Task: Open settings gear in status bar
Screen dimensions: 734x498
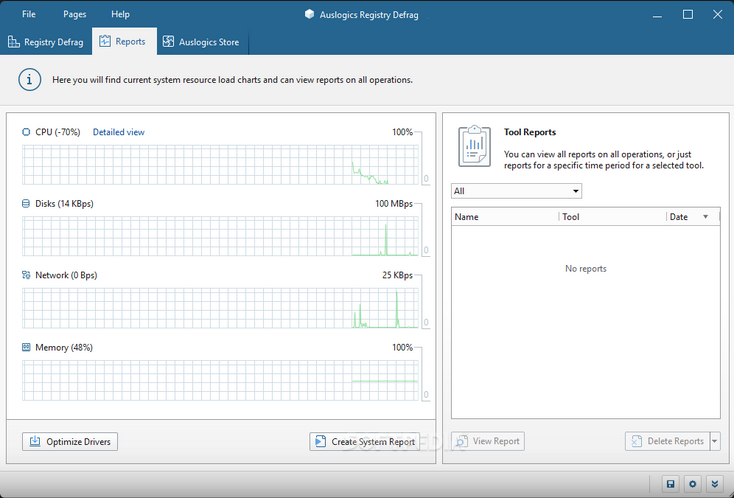Action: [x=693, y=484]
